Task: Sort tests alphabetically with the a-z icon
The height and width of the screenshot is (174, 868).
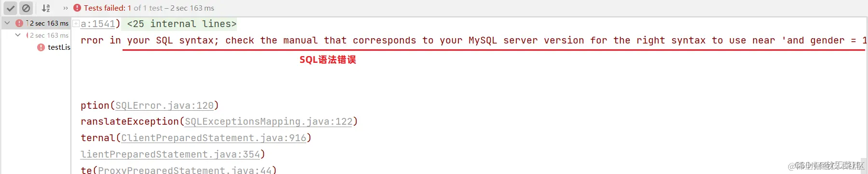Action: click(x=46, y=8)
